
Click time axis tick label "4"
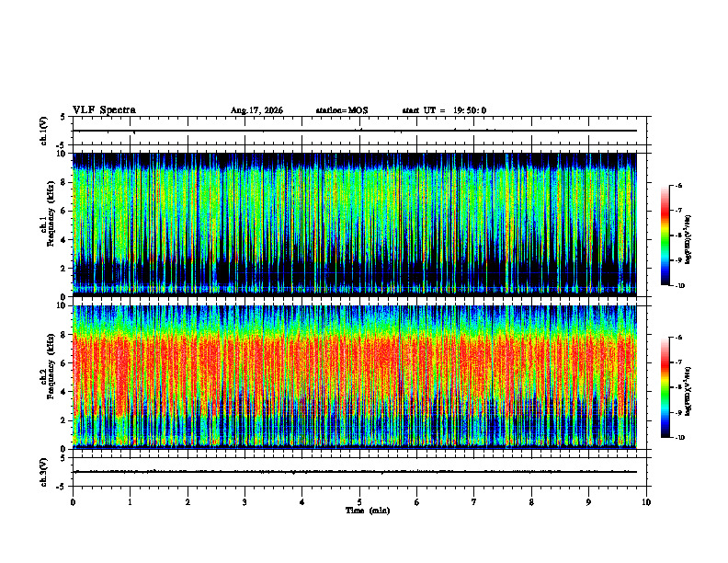click(x=302, y=502)
